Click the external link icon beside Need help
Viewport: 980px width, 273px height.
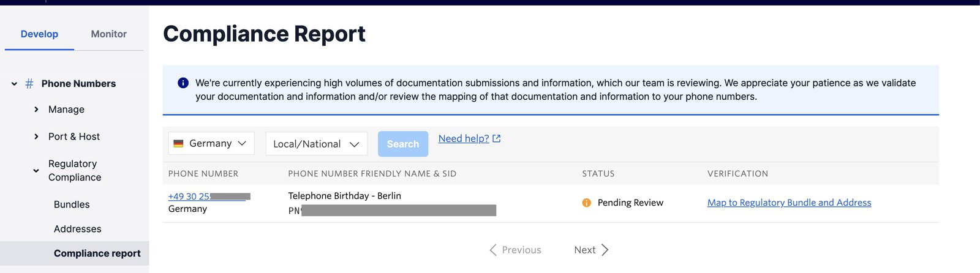coord(496,139)
